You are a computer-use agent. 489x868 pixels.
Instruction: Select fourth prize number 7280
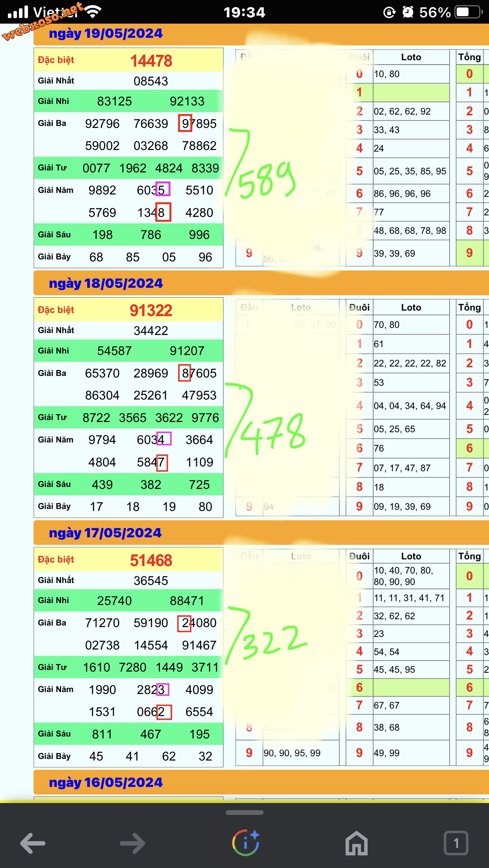[133, 667]
